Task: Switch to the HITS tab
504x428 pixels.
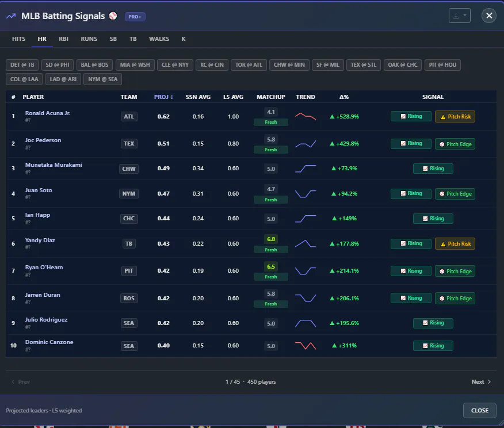Action: point(18,39)
